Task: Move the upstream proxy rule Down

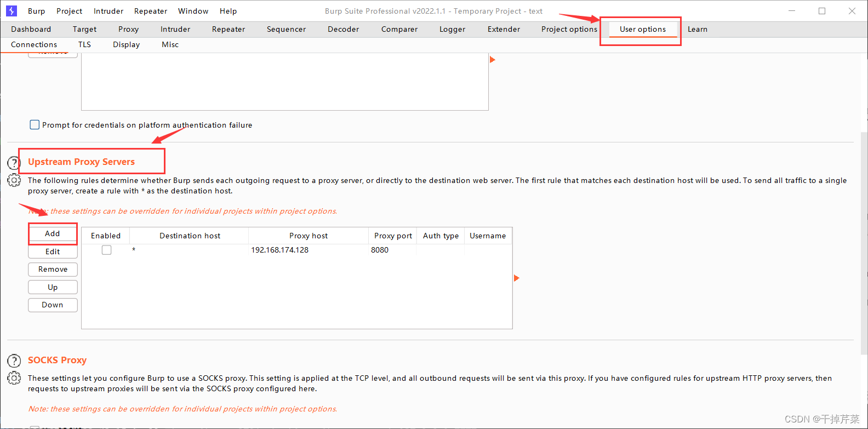Action: point(53,305)
